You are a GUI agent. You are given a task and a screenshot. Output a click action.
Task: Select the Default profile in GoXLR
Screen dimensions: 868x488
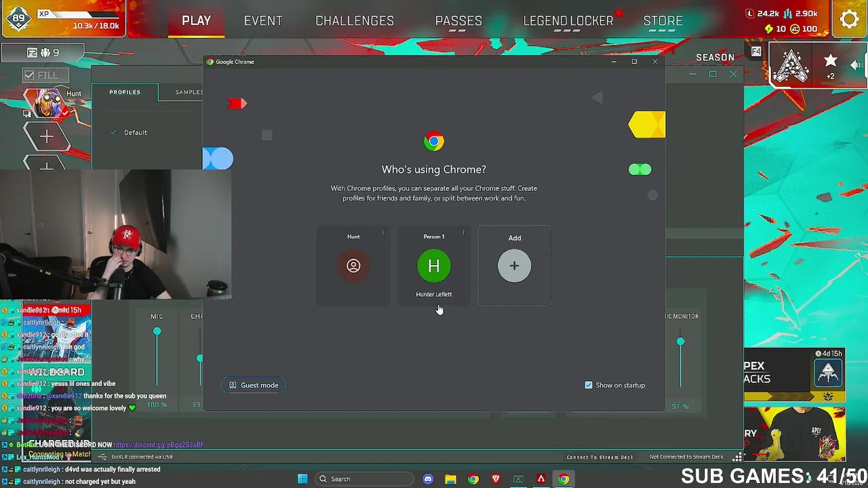[x=135, y=132]
